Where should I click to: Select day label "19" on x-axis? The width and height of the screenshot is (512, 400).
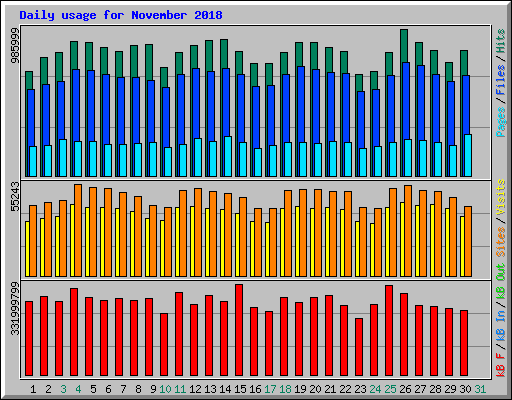point(300,389)
